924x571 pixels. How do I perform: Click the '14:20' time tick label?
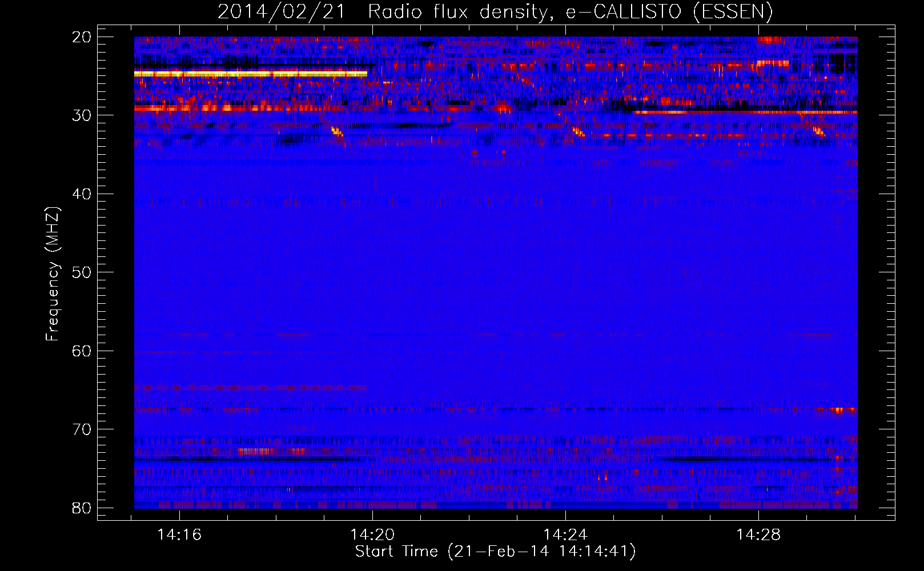[x=372, y=535]
